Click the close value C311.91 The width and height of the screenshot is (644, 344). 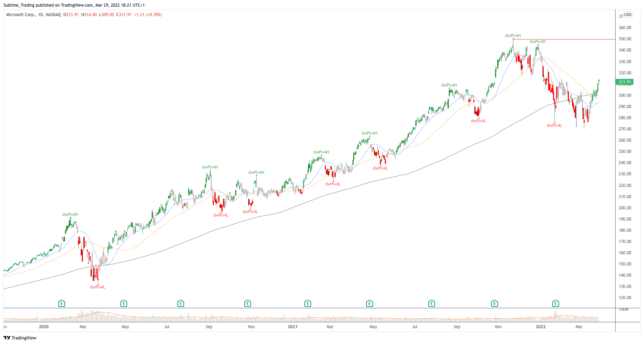(x=124, y=15)
